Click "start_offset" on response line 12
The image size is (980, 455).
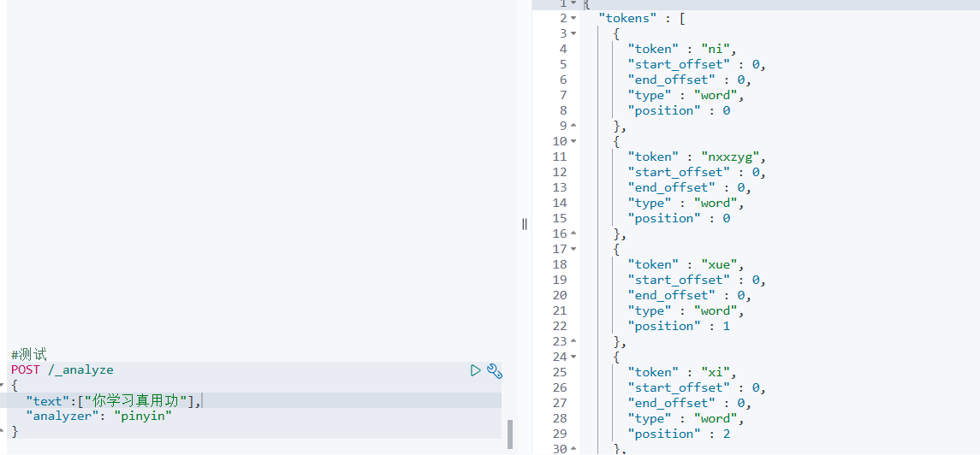coord(680,172)
